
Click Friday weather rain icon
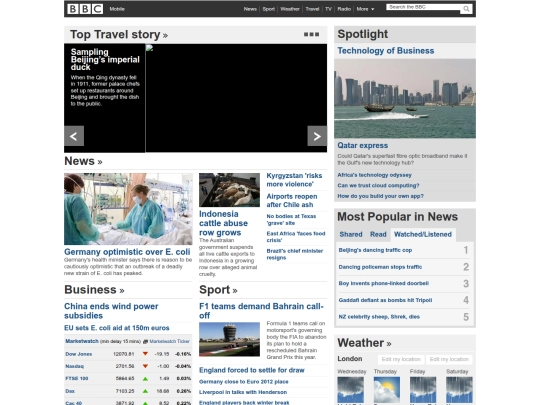[x=423, y=390]
